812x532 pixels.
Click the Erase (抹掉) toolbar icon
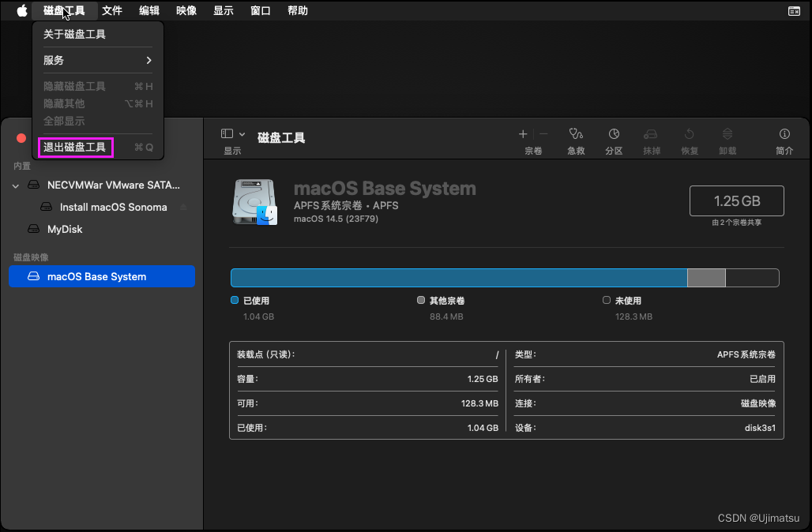pos(650,134)
